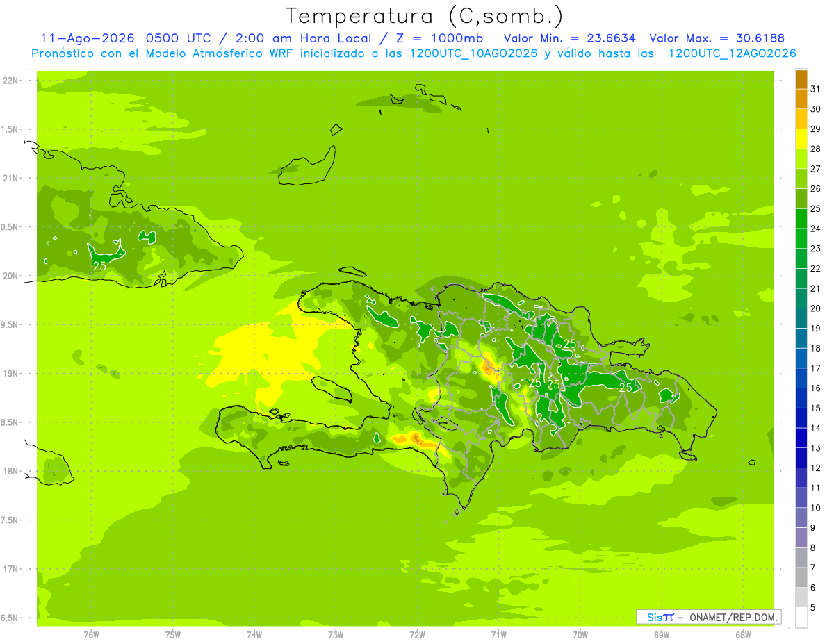
Task: Pick the amber swatch between 29 and 30
Action: [x=801, y=119]
